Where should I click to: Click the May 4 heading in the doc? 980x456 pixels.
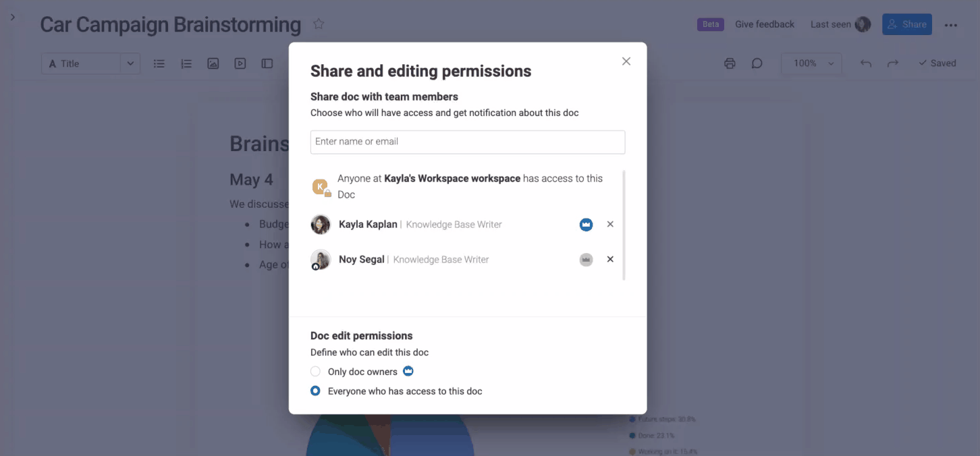[251, 179]
